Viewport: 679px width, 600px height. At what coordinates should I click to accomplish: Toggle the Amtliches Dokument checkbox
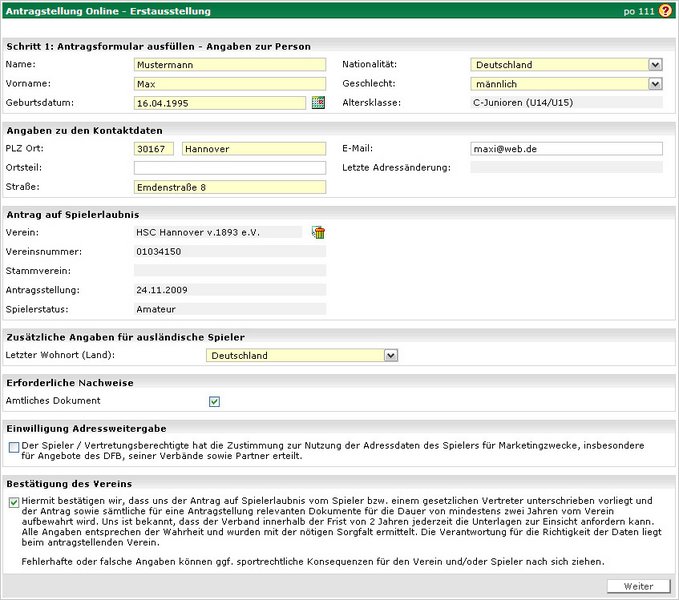214,401
